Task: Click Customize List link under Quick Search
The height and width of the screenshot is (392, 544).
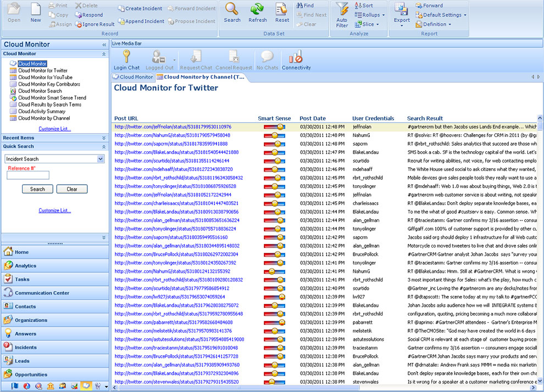Action: [x=54, y=211]
